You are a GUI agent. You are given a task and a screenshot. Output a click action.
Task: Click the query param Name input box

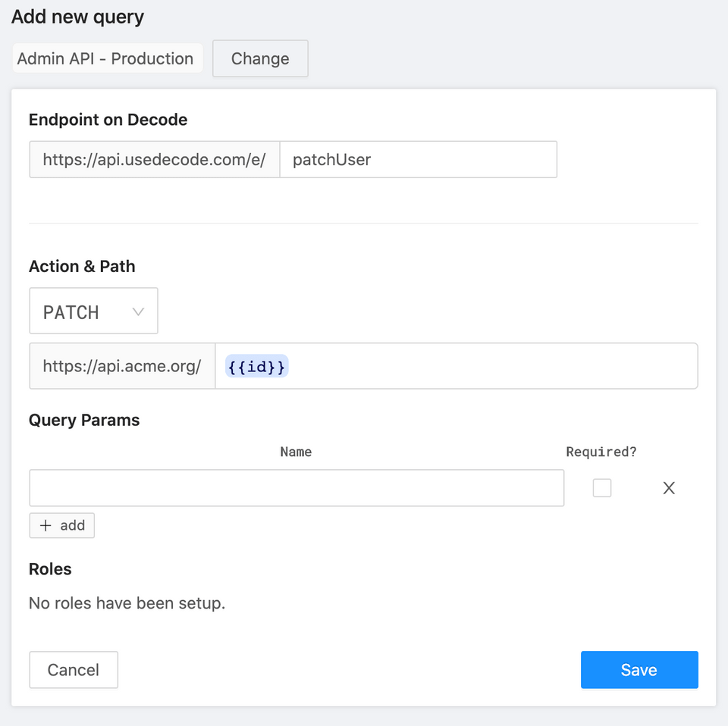[297, 488]
